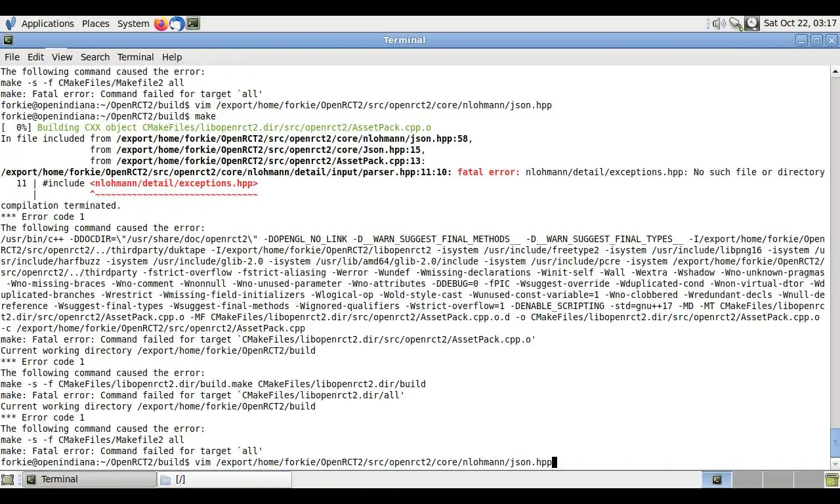
Task: Open the Help menu in Terminal
Action: [x=172, y=57]
